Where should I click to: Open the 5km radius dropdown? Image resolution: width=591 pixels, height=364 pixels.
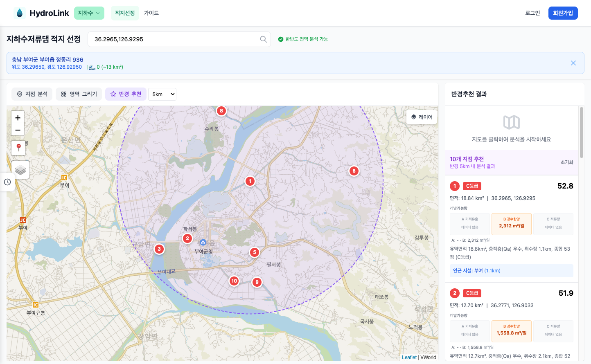(162, 94)
